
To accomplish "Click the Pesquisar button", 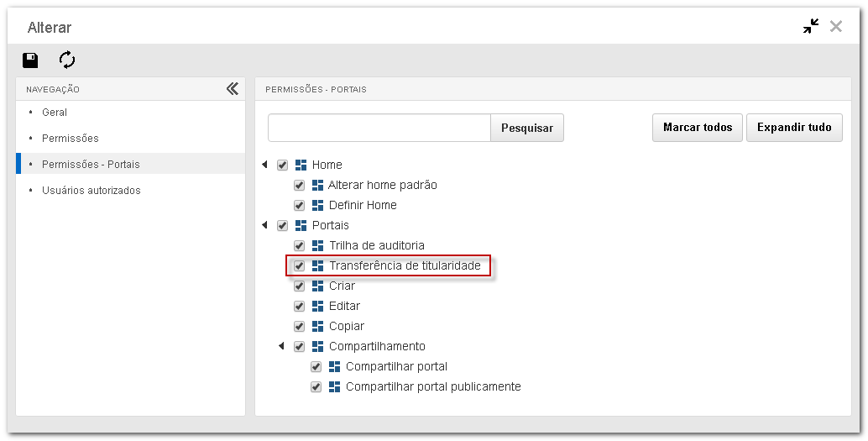I will point(527,128).
